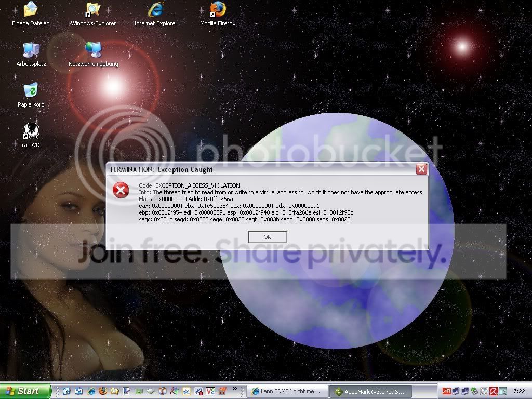This screenshot has height=399, width=532.
Task: Open Netzwerkumgebung on the desktop
Action: coord(93,50)
